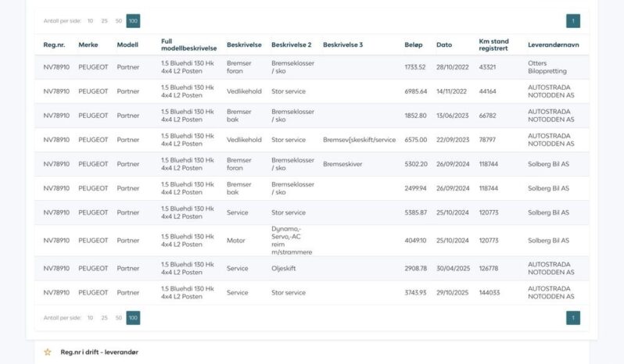Choose 50 per page at table bottom
Image resolution: width=624 pixels, height=364 pixels.
tap(118, 318)
